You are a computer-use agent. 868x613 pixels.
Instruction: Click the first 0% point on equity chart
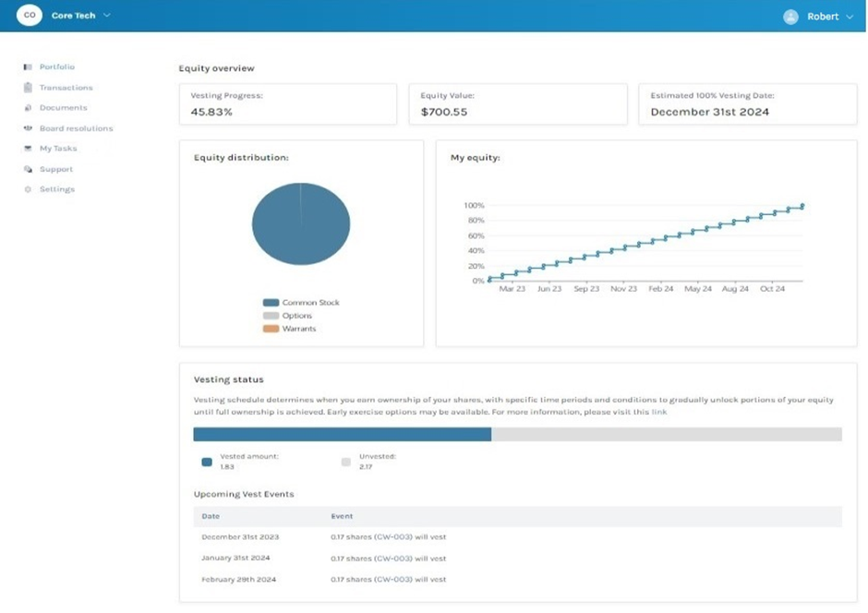pos(489,280)
